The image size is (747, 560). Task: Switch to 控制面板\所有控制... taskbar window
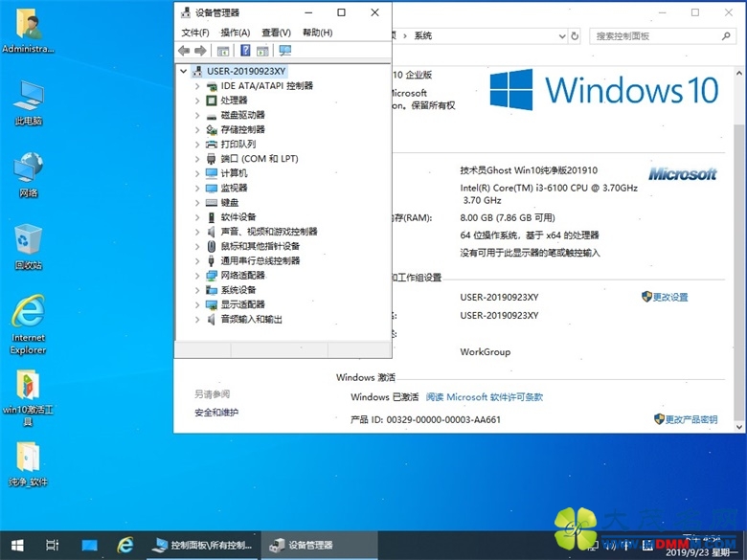(205, 546)
